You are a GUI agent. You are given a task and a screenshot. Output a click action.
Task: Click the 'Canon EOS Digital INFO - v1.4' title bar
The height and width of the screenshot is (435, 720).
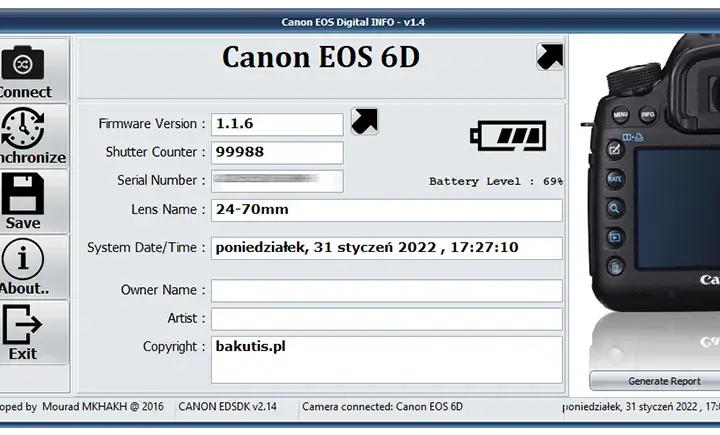coord(353,22)
